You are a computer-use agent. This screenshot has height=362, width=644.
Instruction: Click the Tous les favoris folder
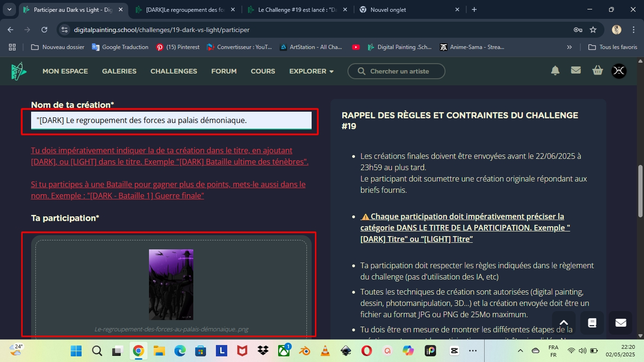tap(613, 47)
